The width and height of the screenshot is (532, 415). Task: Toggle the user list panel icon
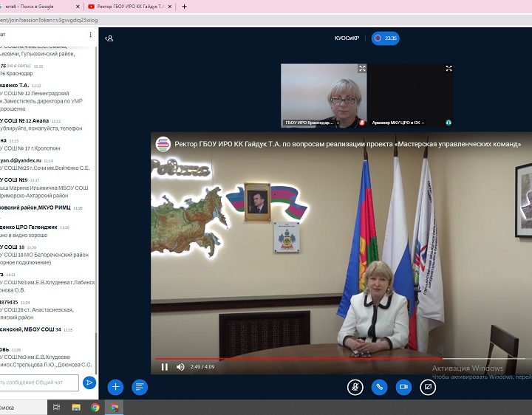point(109,38)
